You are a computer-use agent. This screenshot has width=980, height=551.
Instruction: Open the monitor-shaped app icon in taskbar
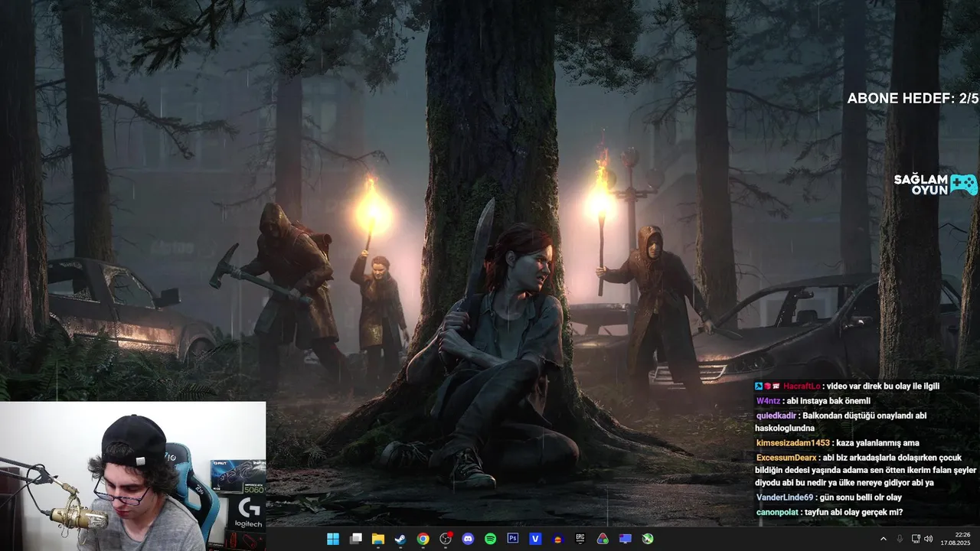pyautogui.click(x=626, y=539)
